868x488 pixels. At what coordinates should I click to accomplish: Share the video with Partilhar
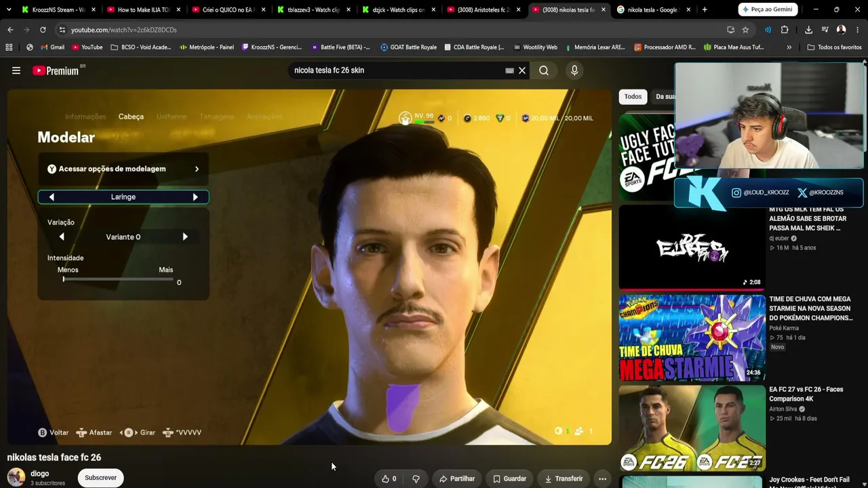[457, 479]
